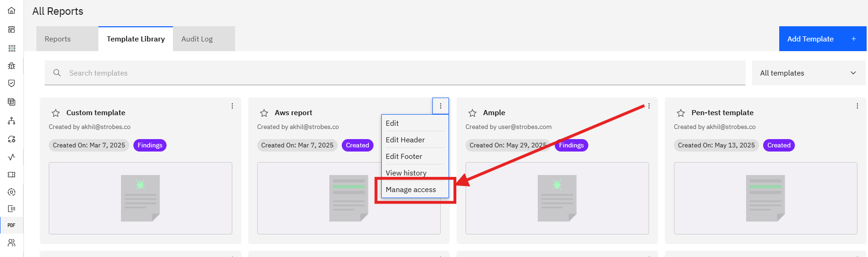
Task: Choose Edit Header from the menu
Action: coord(415,140)
